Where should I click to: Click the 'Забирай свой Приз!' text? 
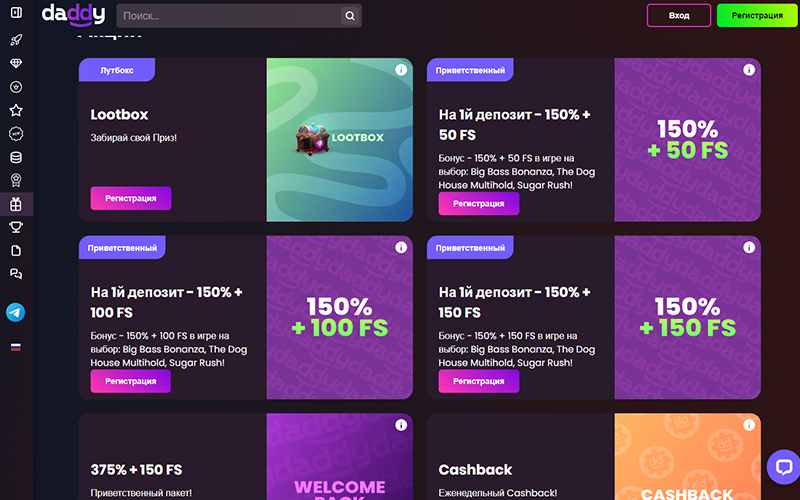tap(134, 138)
